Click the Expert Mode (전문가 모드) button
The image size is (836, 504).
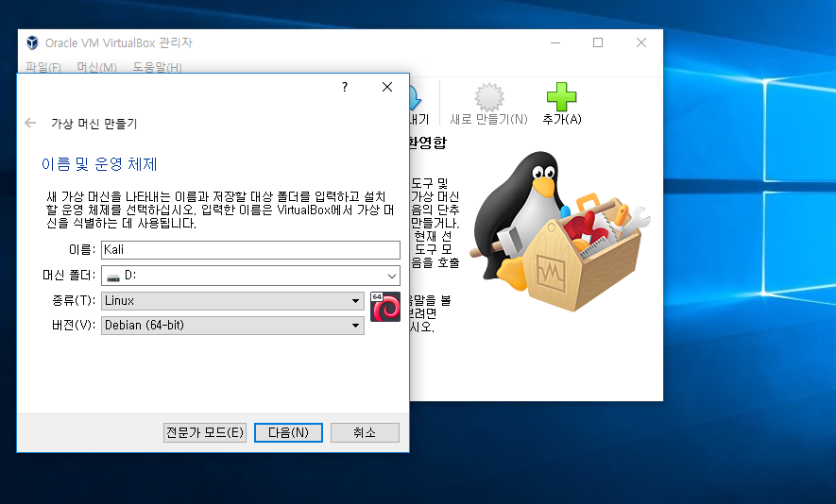tap(205, 432)
